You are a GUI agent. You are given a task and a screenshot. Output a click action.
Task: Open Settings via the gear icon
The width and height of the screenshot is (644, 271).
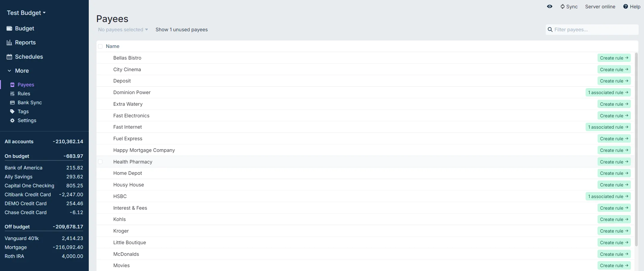click(x=12, y=120)
